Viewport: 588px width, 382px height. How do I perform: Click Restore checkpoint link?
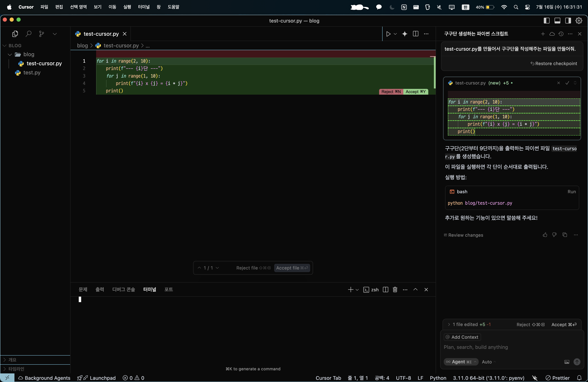(553, 63)
